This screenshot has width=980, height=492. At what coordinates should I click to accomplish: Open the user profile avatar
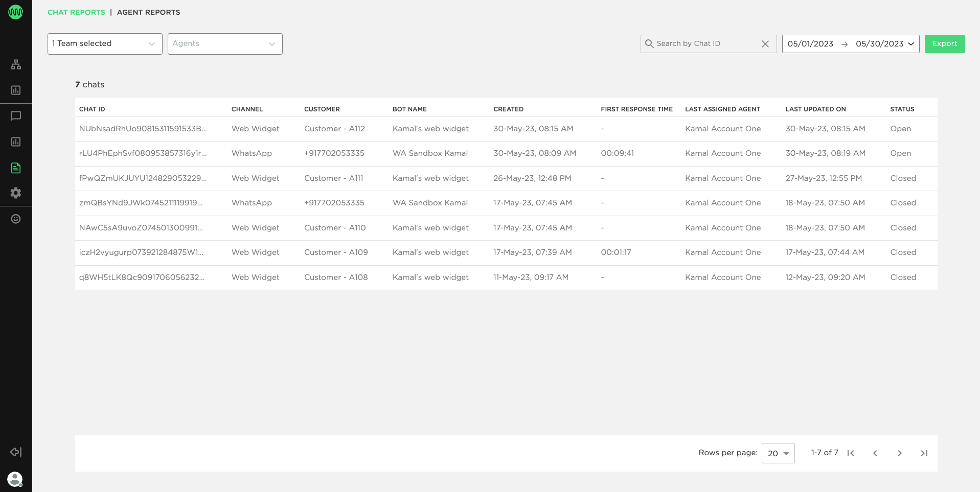pos(15,479)
